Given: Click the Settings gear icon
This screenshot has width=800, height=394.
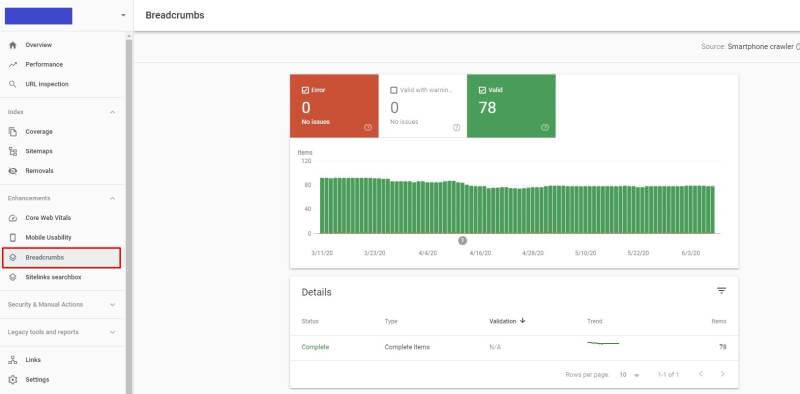Looking at the screenshot, I should pos(13,380).
